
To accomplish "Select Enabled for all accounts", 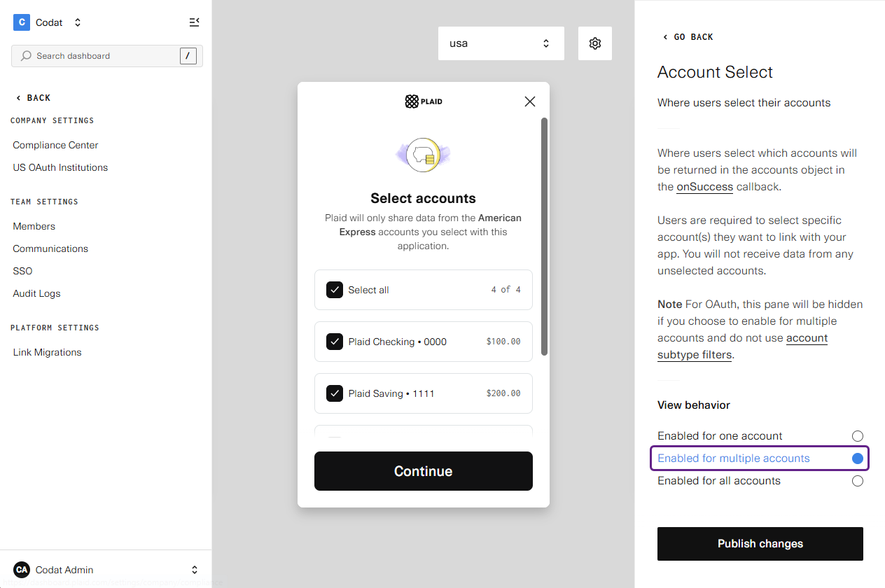I will click(858, 481).
